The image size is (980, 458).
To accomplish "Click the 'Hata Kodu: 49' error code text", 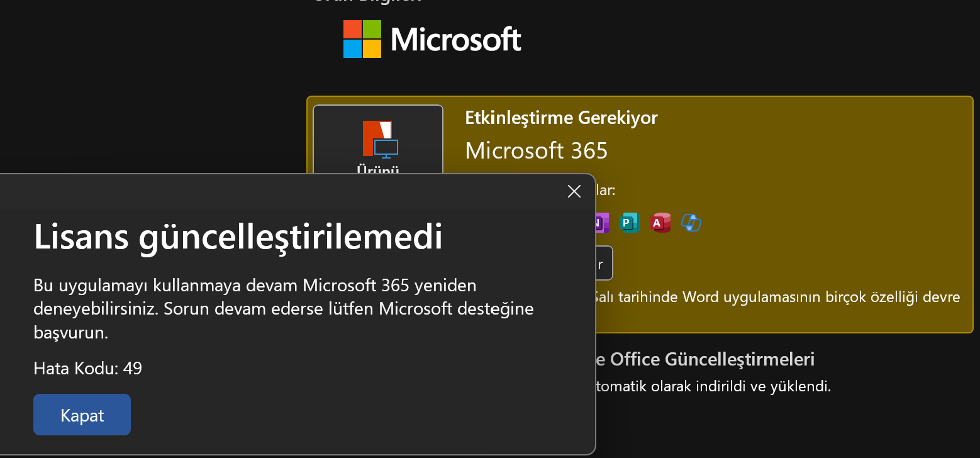I will [x=88, y=368].
